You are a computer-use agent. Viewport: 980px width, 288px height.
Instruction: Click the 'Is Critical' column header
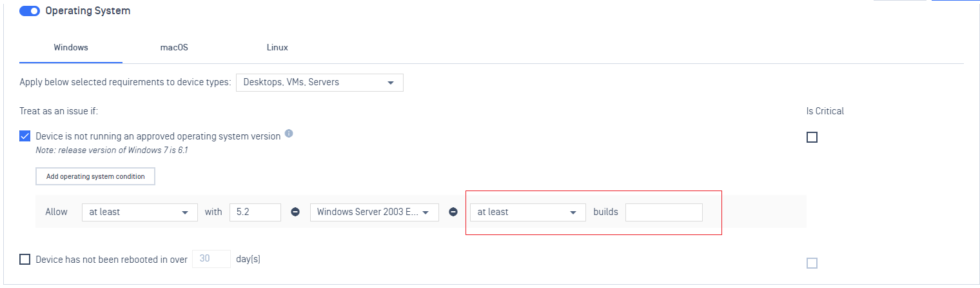point(825,111)
